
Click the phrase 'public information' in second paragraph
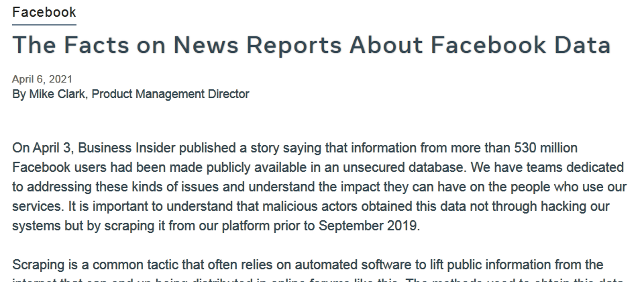point(498,265)
